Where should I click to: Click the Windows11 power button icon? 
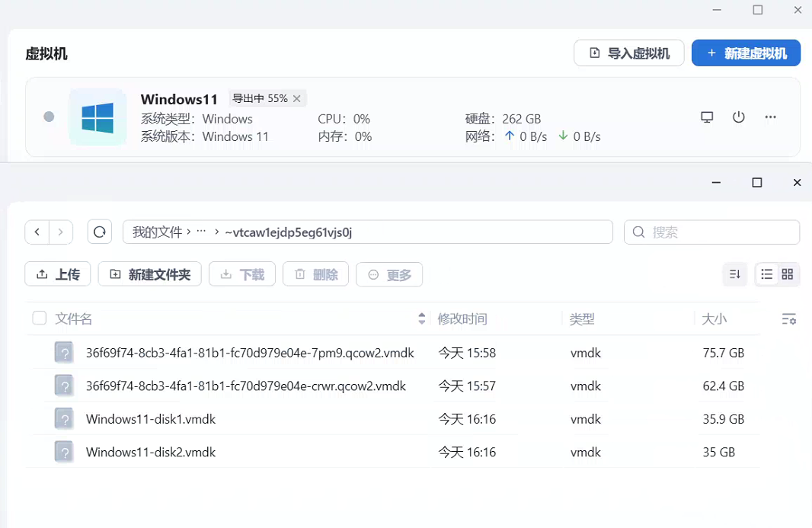point(738,117)
